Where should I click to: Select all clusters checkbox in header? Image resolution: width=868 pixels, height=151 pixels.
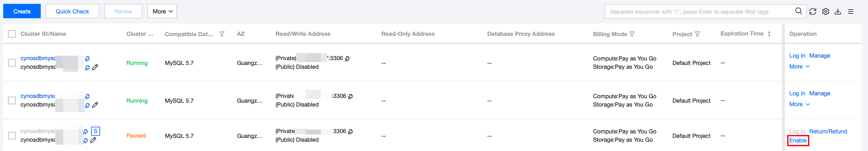(x=12, y=34)
